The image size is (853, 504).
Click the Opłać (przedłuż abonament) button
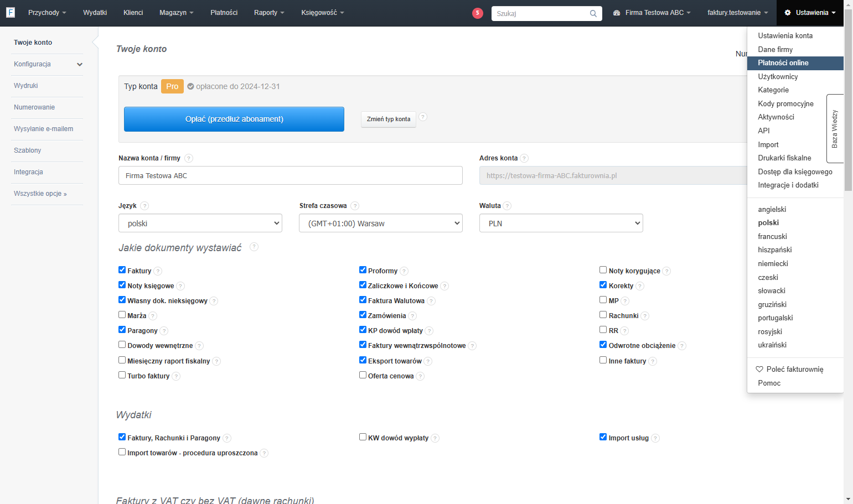coord(234,119)
